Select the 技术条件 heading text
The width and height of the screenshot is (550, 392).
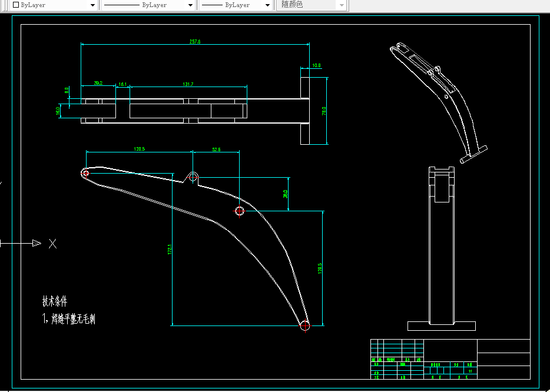55,301
